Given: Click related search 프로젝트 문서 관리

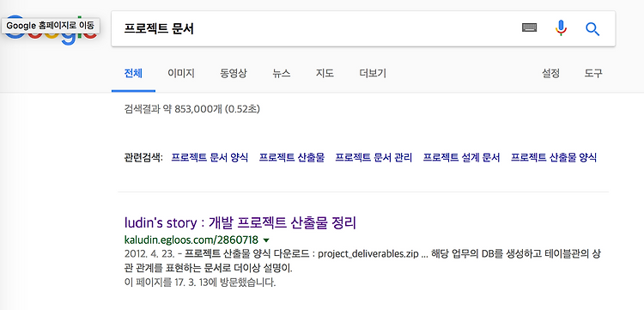Looking at the screenshot, I should (374, 157).
